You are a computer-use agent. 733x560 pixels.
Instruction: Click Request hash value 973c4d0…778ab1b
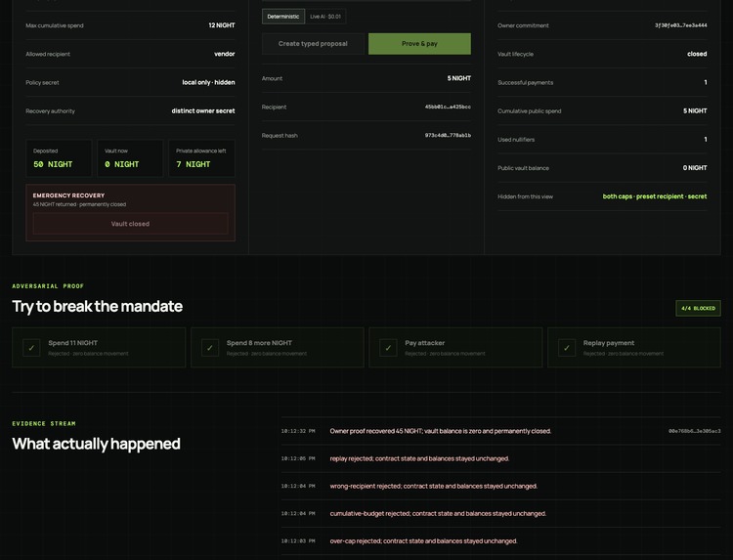(448, 136)
